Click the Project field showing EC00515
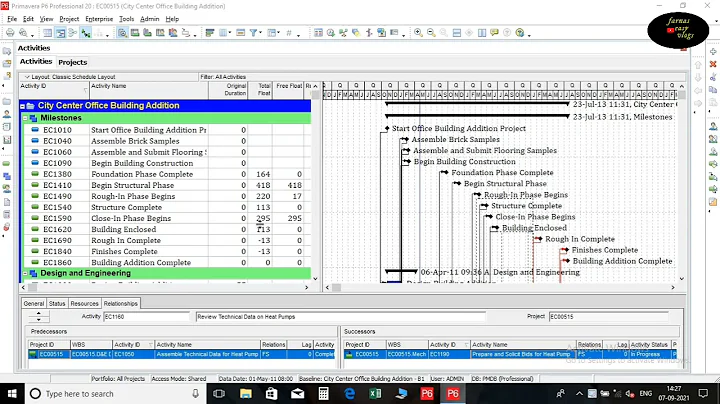This screenshot has width=720, height=404. click(608, 316)
